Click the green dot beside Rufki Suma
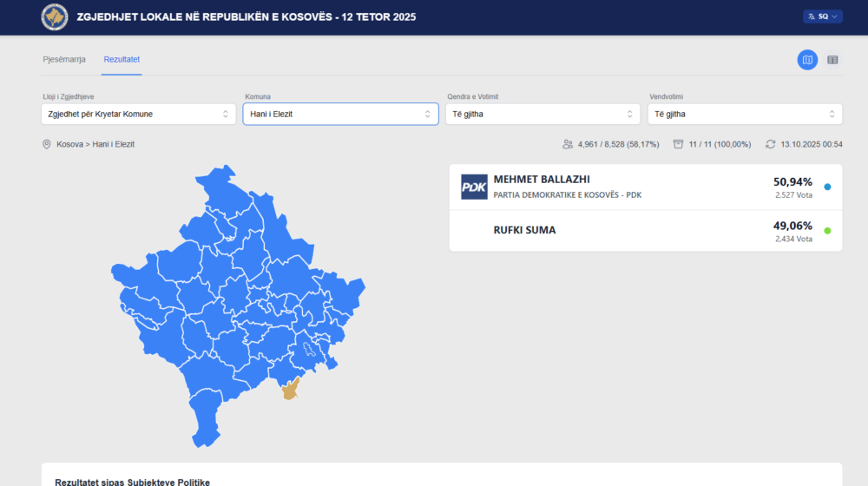The image size is (868, 486). coord(827,231)
